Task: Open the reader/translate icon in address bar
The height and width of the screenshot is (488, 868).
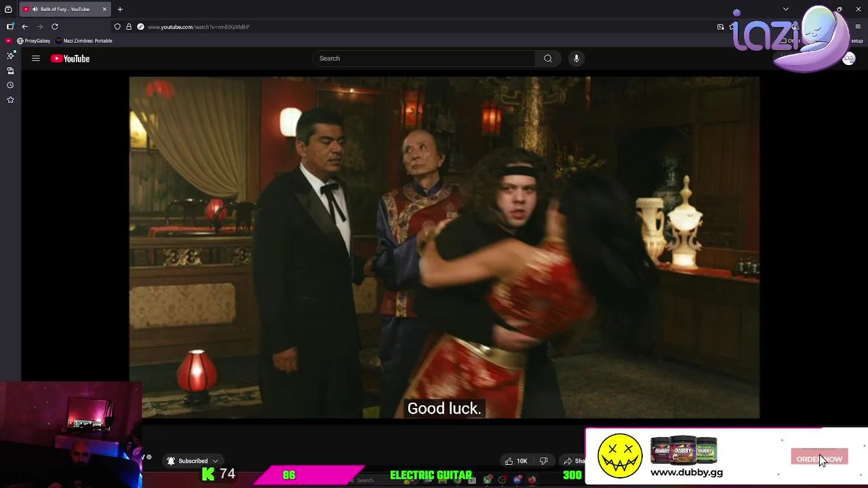Action: [720, 26]
